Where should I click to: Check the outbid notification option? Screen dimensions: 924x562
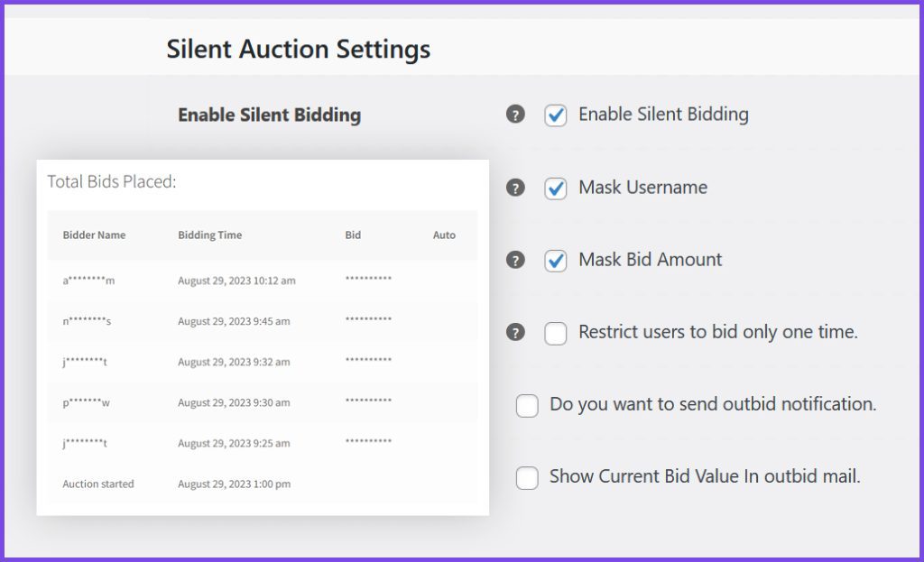pyautogui.click(x=527, y=405)
